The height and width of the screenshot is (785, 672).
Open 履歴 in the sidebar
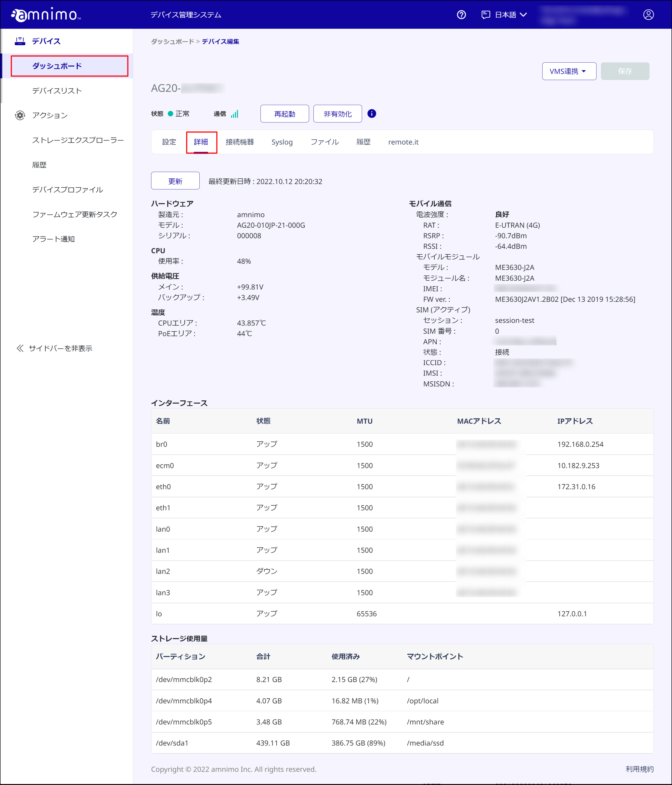pos(39,165)
